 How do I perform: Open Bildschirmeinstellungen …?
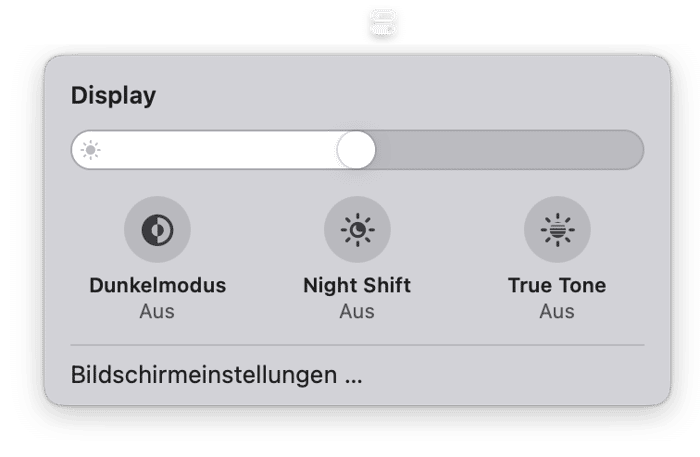coord(217,375)
